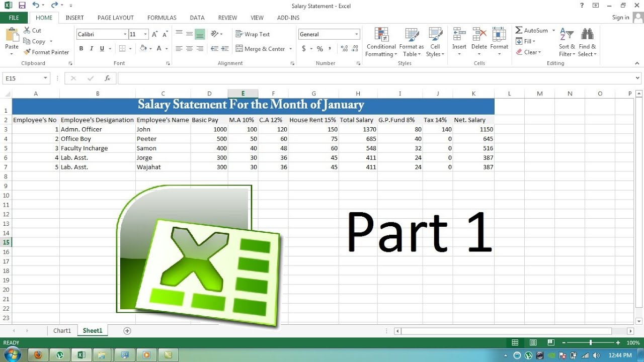Click the horizontal scrollbar
The width and height of the screenshot is (644, 362).
(x=506, y=331)
